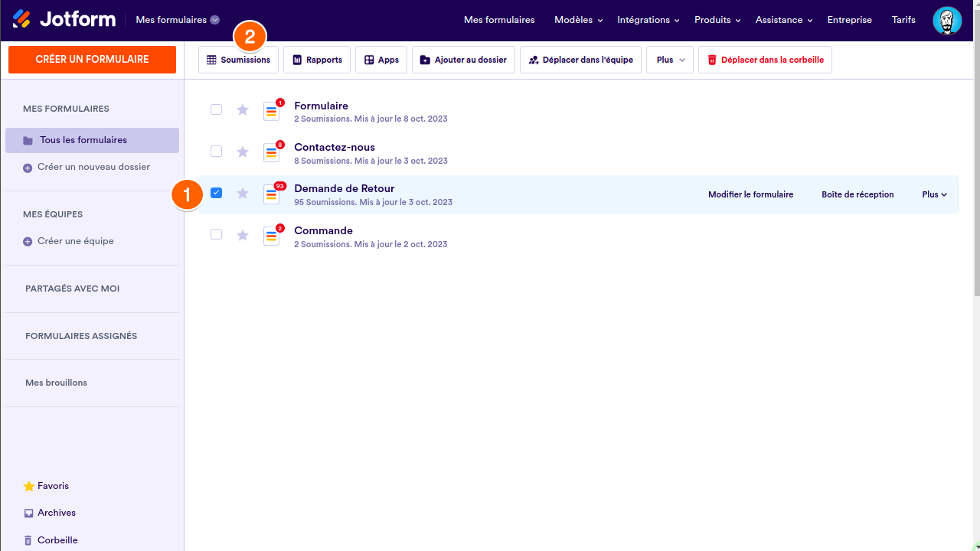Click the Demande de Retour form icon
Image resolution: width=980 pixels, height=551 pixels.
pyautogui.click(x=272, y=194)
